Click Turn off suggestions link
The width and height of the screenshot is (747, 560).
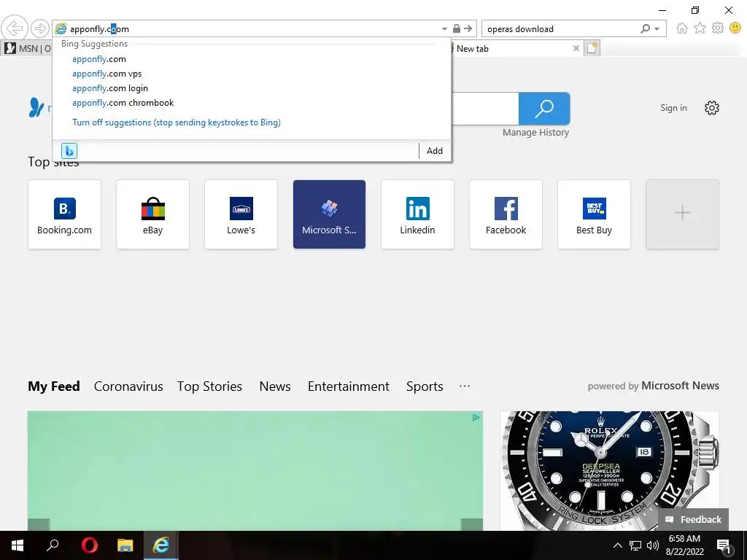177,122
